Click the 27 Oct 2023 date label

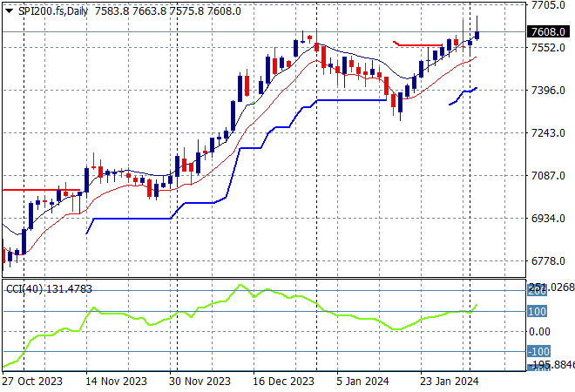(31, 381)
